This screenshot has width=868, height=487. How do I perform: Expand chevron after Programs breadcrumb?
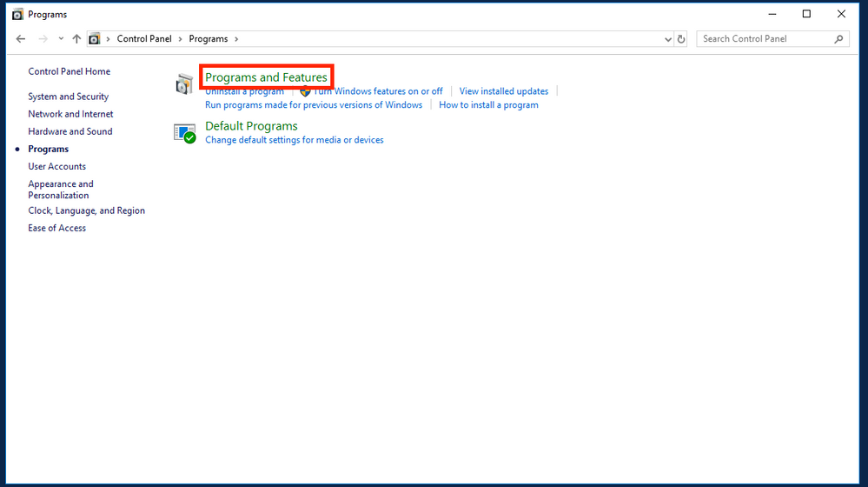click(236, 39)
